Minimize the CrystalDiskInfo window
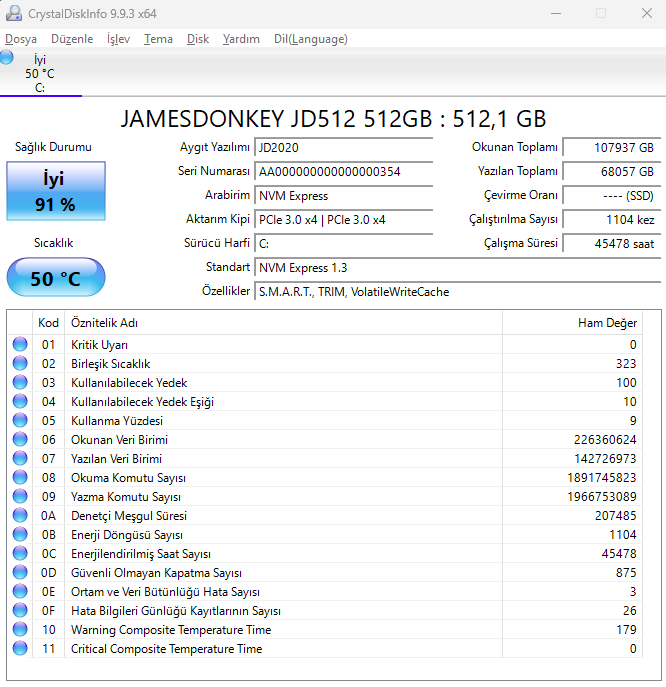Viewport: 666px width, 687px height. tap(556, 14)
